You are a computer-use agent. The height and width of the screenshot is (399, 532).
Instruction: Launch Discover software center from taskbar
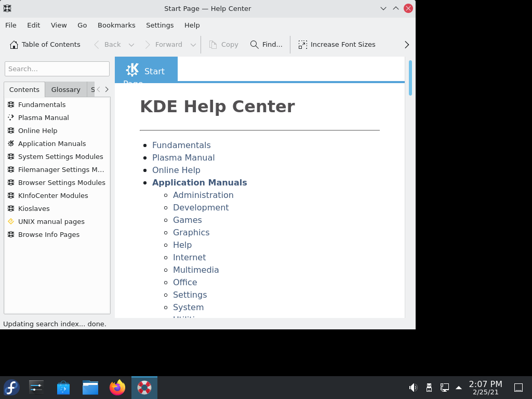pos(63,388)
